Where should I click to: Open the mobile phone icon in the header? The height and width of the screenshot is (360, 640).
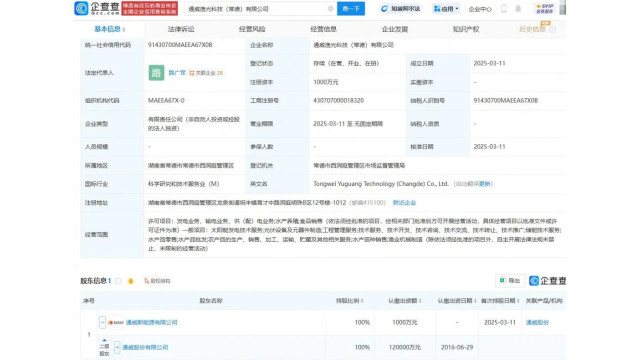click(504, 9)
